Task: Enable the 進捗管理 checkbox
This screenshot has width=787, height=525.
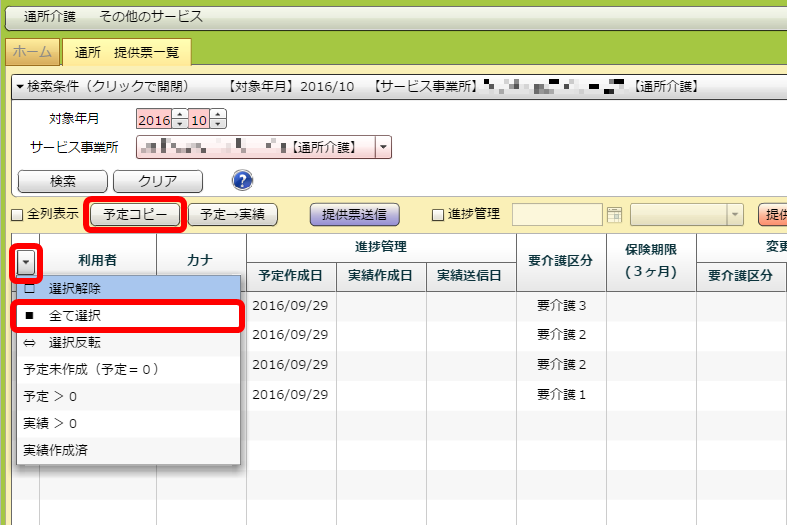Action: point(436,214)
